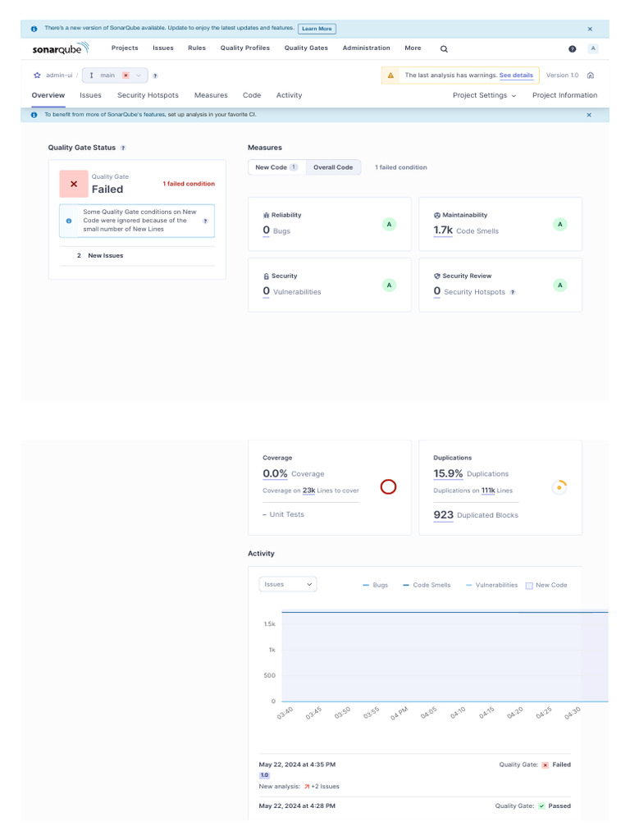Switch to the Security Hotspots tab
630x840 pixels.
[148, 95]
